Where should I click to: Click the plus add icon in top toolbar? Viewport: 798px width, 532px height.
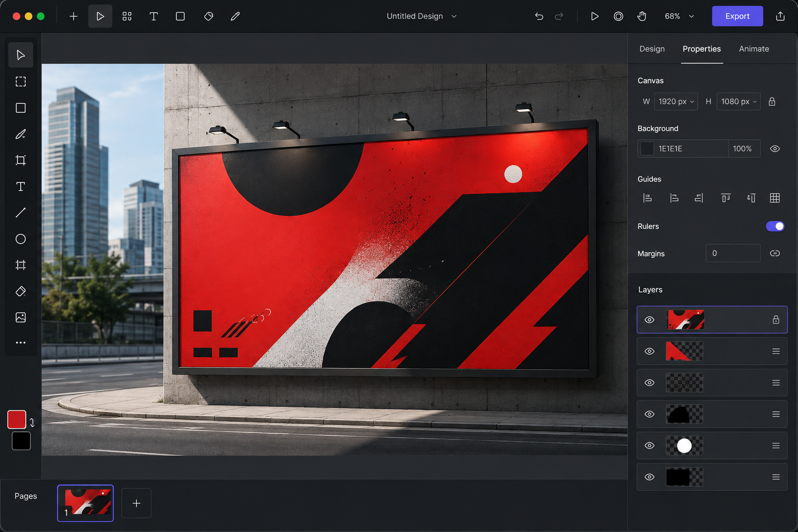tap(73, 17)
